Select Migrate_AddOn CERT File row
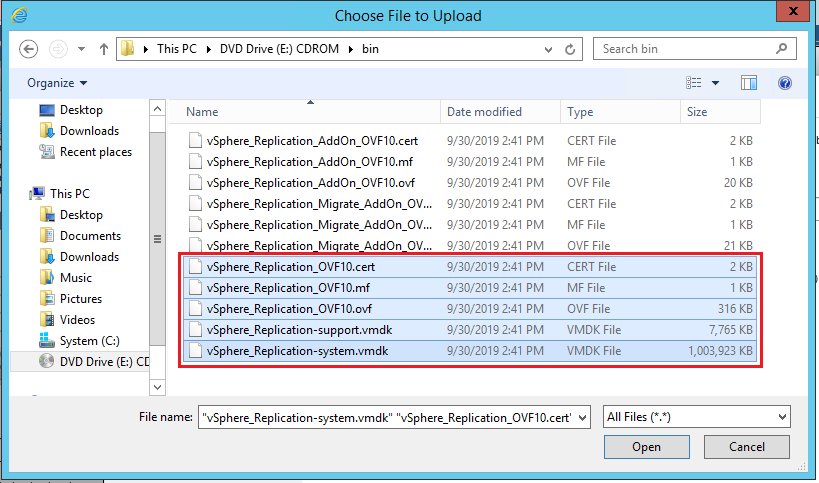819x483 pixels. click(470, 204)
